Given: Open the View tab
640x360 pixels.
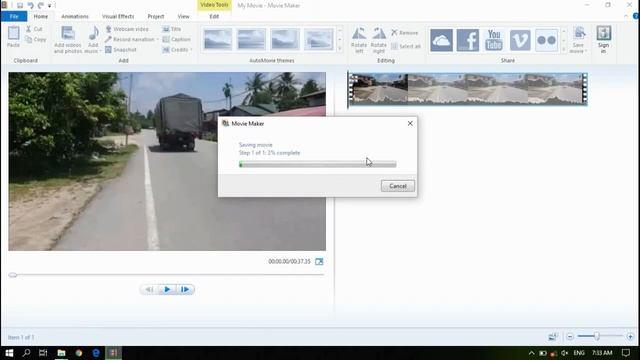Looking at the screenshot, I should click(183, 16).
